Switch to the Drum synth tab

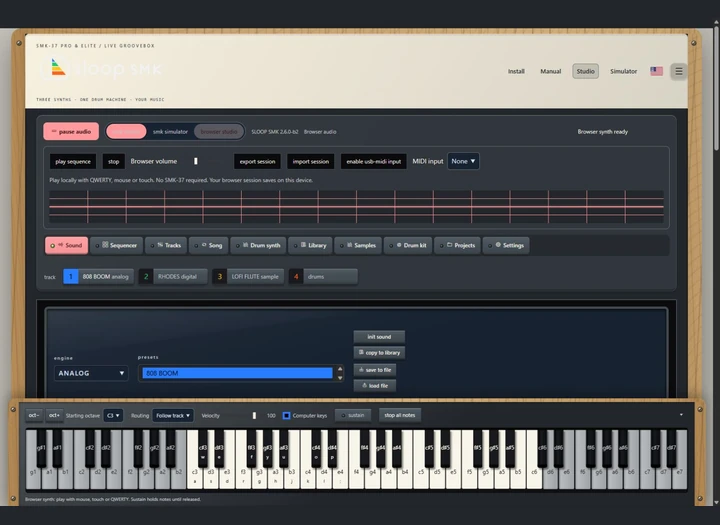[x=259, y=245]
